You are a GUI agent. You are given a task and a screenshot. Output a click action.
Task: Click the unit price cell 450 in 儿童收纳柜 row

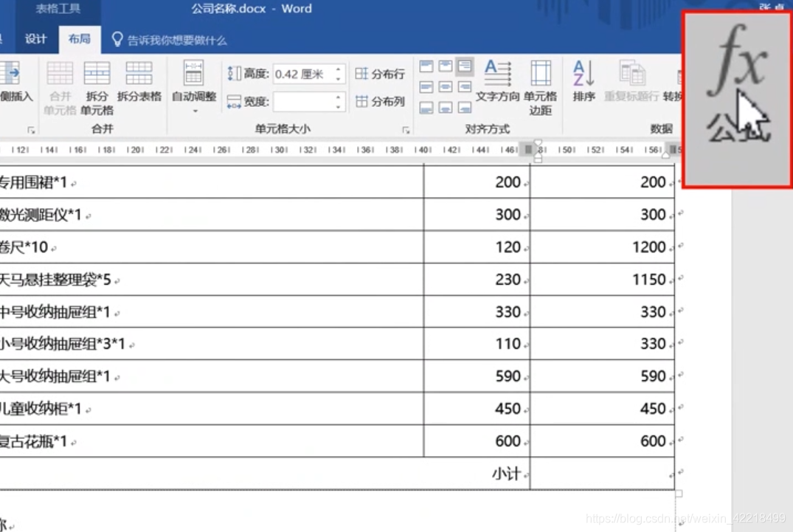[x=477, y=409]
